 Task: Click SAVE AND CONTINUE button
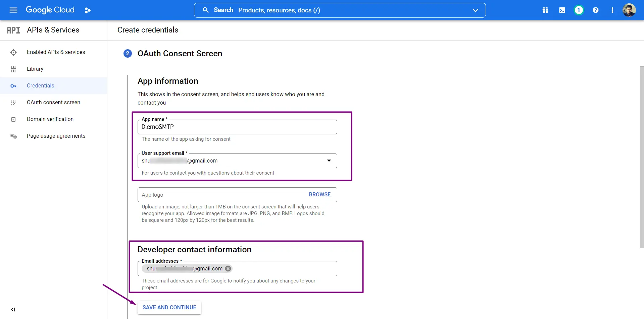169,307
